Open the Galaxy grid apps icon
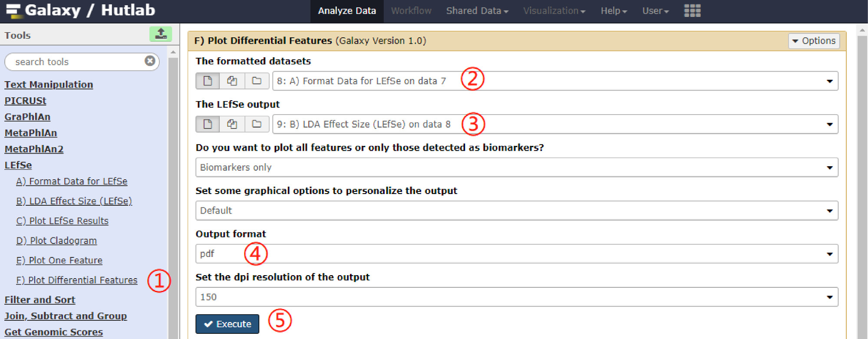Screen dimensions: 868x339 [692, 10]
